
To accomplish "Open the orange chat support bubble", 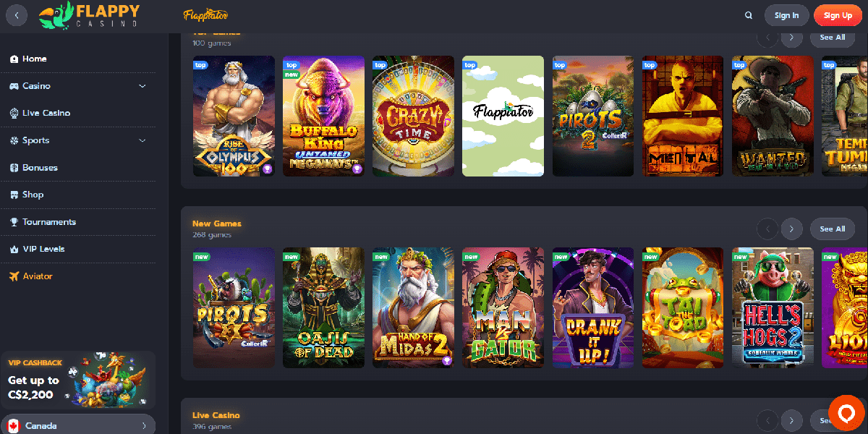I will coord(846,413).
